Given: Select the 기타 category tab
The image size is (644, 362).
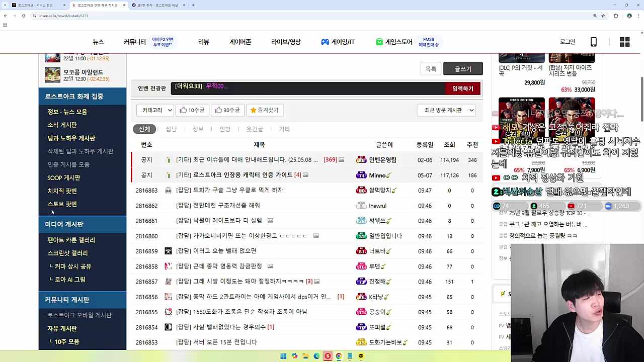Looking at the screenshot, I should pos(284,129).
